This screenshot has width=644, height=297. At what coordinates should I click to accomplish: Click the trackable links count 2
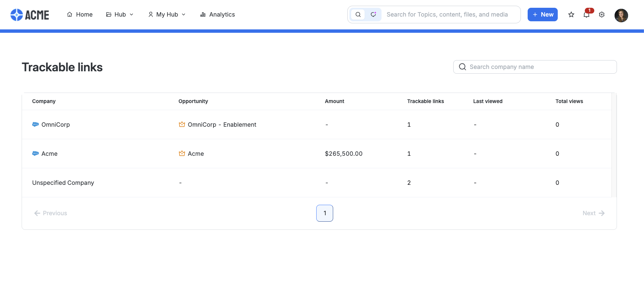(x=409, y=183)
